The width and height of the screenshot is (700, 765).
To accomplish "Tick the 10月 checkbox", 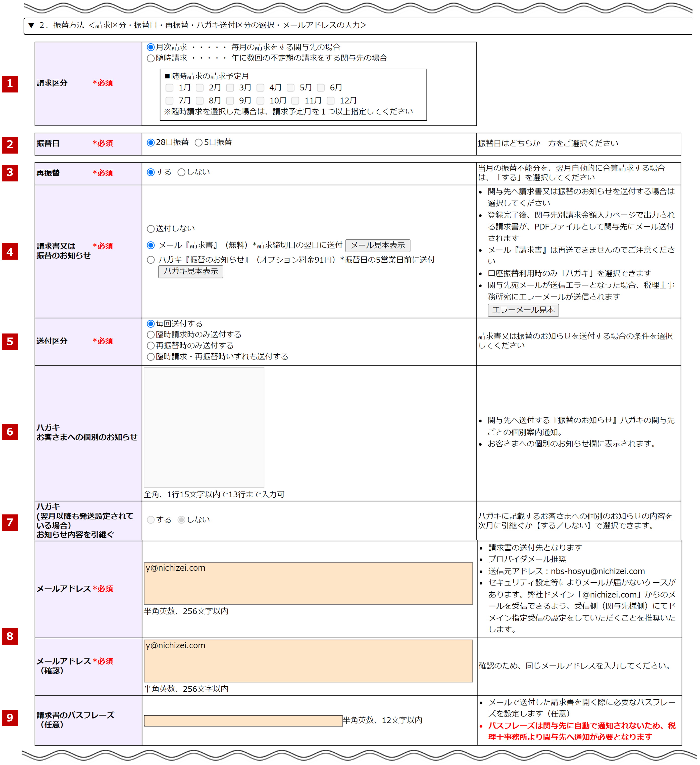I will coord(260,101).
